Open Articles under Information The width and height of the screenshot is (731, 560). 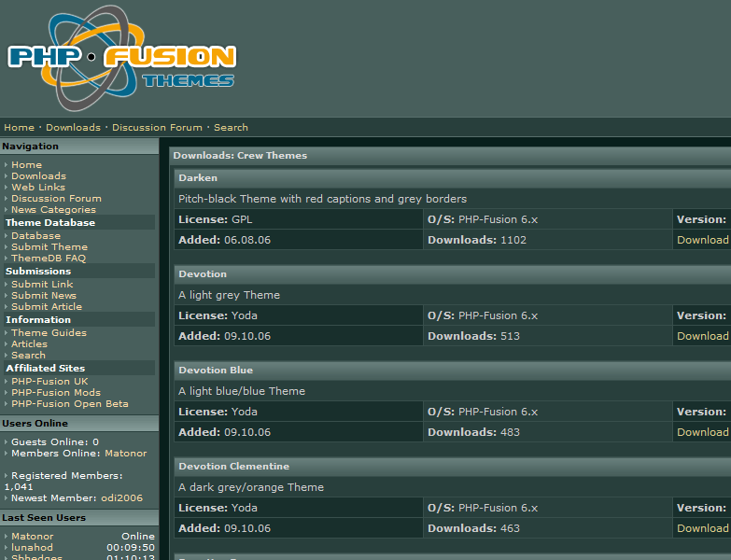[x=29, y=343]
